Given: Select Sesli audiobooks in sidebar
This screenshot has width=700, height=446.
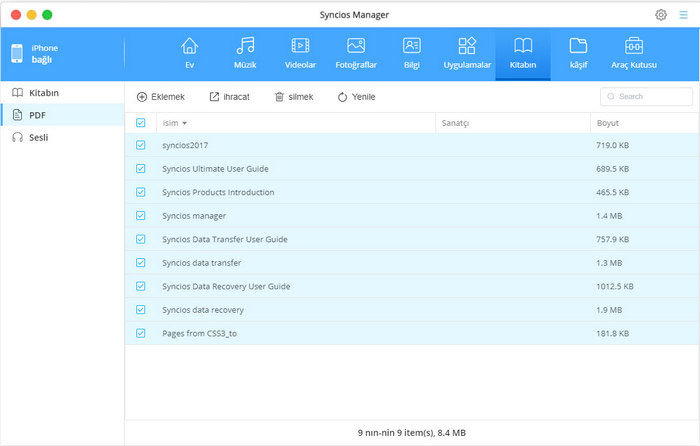Looking at the screenshot, I should coord(62,138).
